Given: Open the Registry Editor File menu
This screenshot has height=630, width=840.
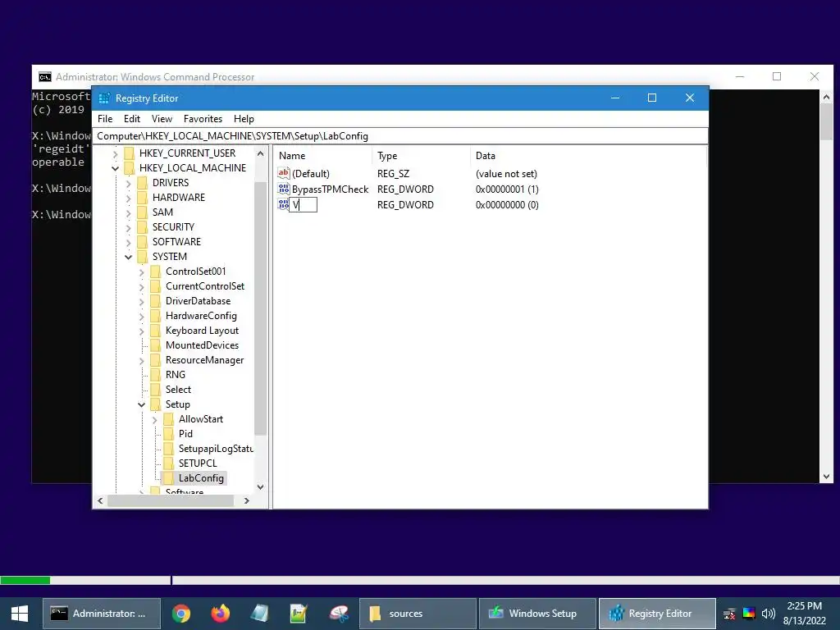Looking at the screenshot, I should [105, 119].
